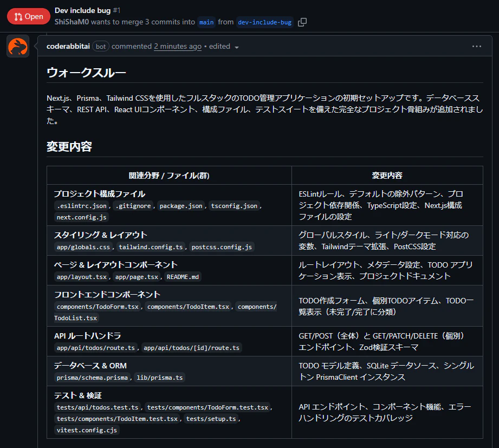Image resolution: width=499 pixels, height=448 pixels.
Task: Click the next.config.js file name
Action: 81,217
